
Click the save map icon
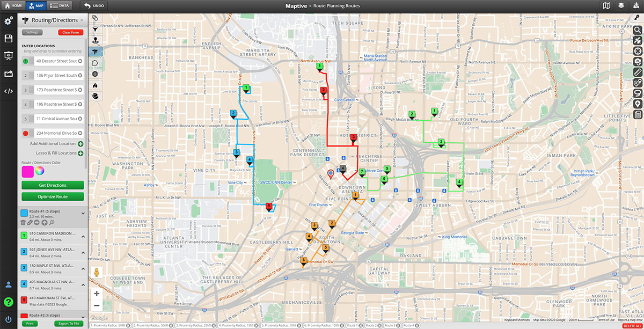coord(8,39)
